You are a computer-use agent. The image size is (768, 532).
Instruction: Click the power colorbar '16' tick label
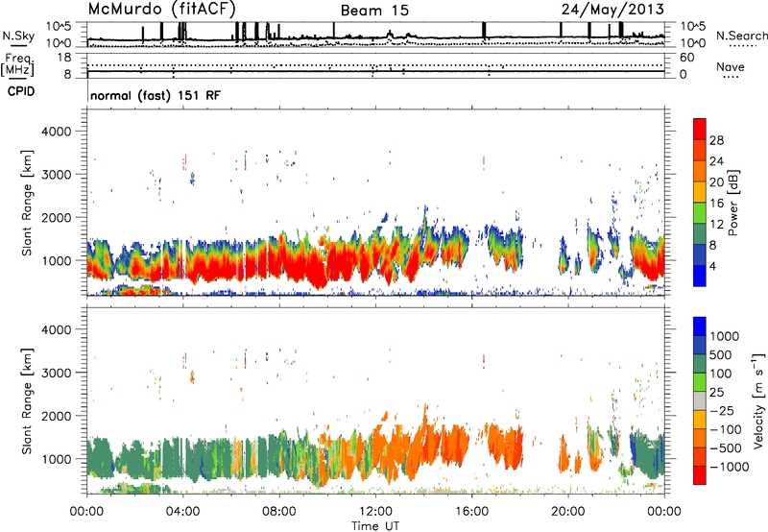[716, 204]
